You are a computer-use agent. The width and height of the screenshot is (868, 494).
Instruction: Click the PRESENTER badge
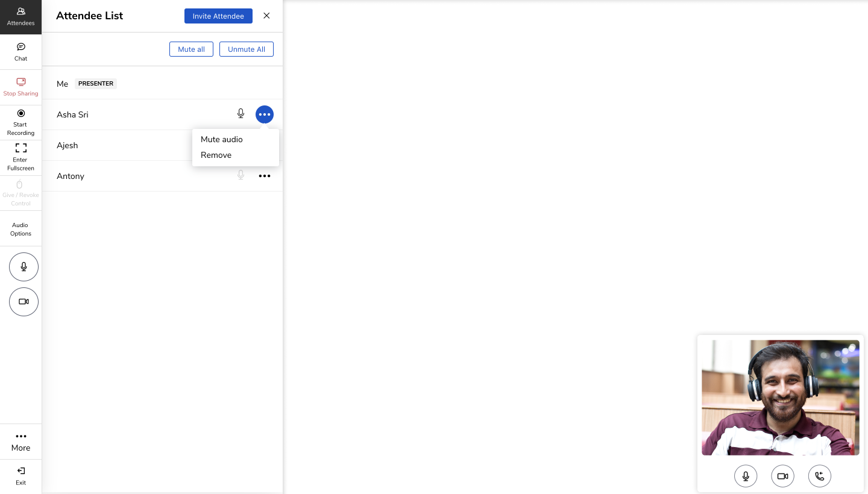[96, 84]
